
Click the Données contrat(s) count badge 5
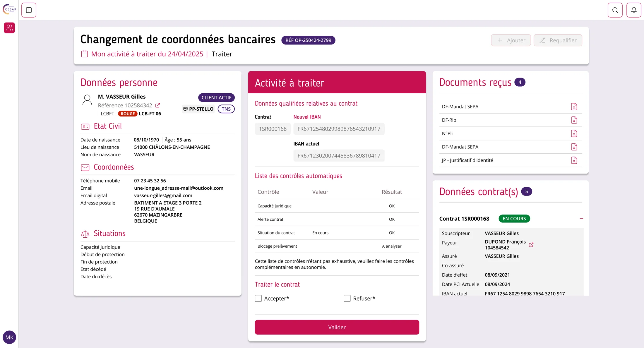coord(527,191)
